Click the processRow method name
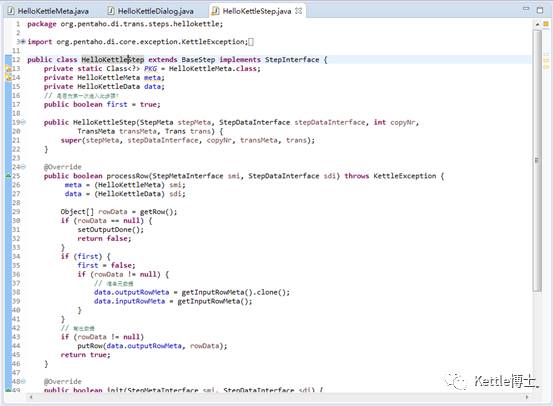The image size is (553, 406). click(127, 176)
